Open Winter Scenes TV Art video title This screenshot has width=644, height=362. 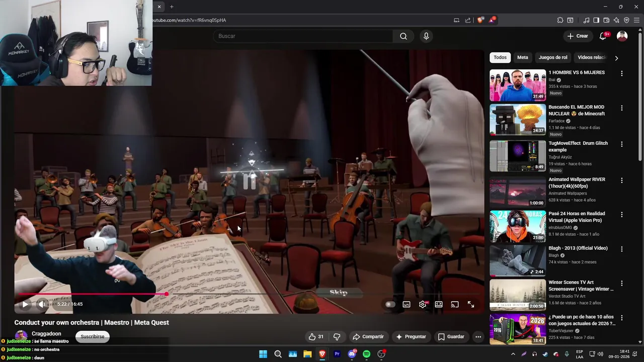point(581,286)
